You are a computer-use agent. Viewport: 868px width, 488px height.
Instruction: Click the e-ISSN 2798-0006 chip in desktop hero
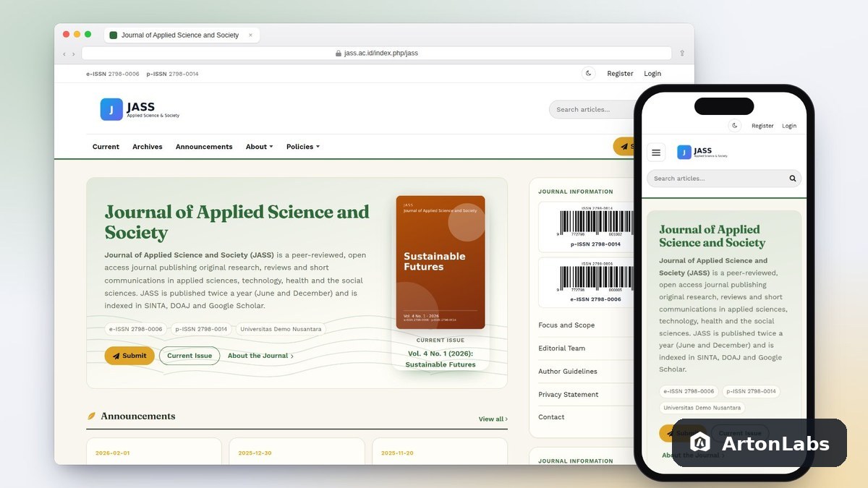[x=136, y=329]
